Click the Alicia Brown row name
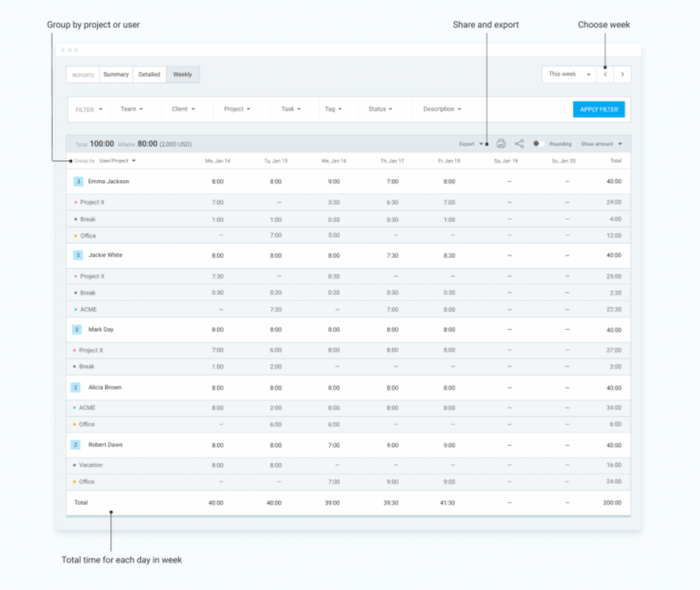The image size is (700, 590). (x=105, y=387)
